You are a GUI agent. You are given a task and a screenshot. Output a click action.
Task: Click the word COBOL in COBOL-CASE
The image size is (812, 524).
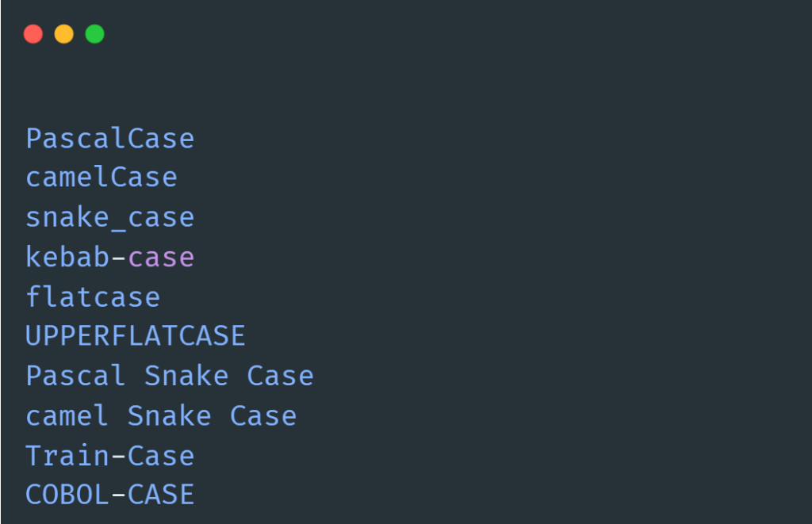coord(67,495)
